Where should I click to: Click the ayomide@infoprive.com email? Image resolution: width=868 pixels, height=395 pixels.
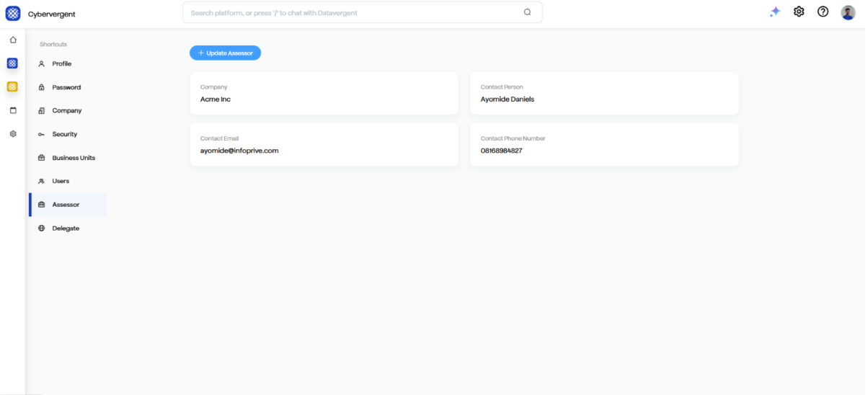(239, 151)
